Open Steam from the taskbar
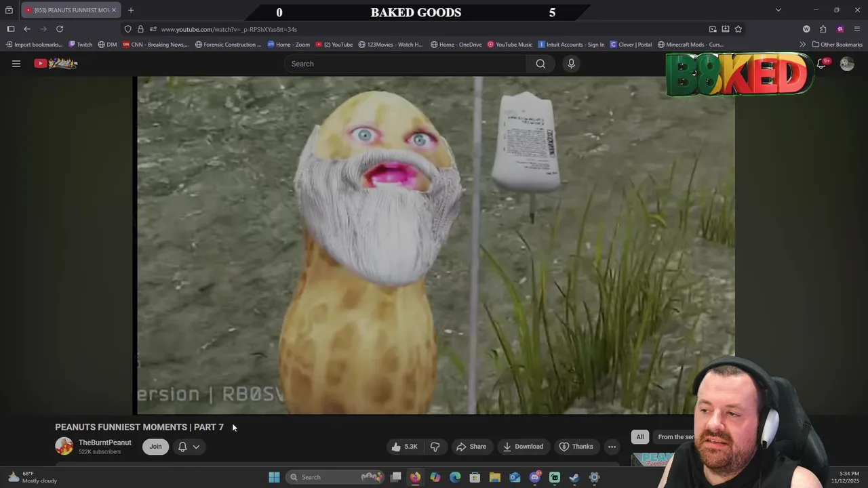 coord(574,477)
